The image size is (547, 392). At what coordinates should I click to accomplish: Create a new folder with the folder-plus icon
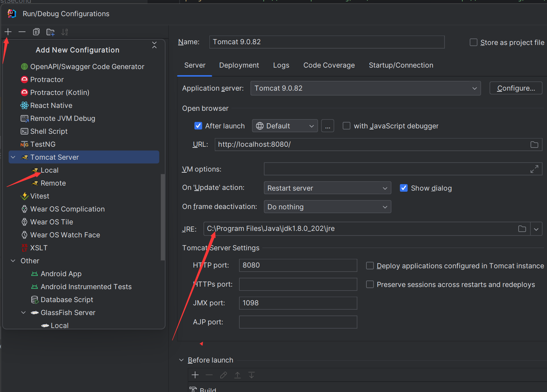tap(50, 32)
